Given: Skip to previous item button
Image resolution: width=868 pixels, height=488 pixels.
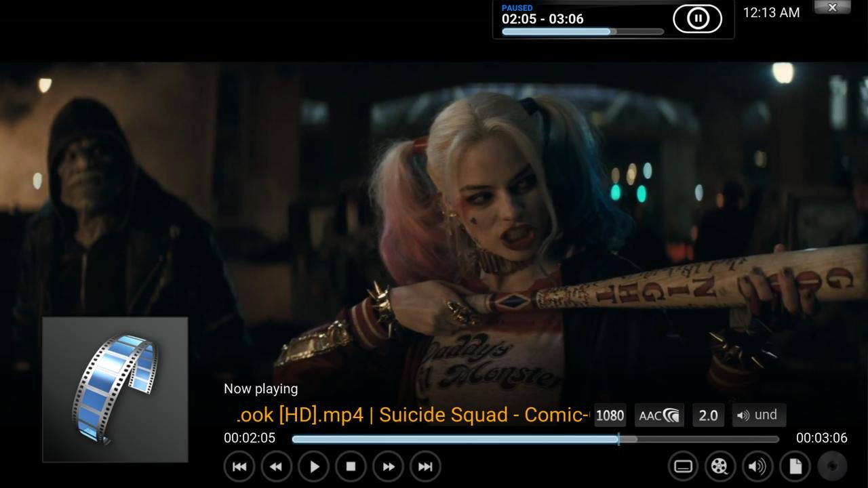Looking at the screenshot, I should [239, 466].
